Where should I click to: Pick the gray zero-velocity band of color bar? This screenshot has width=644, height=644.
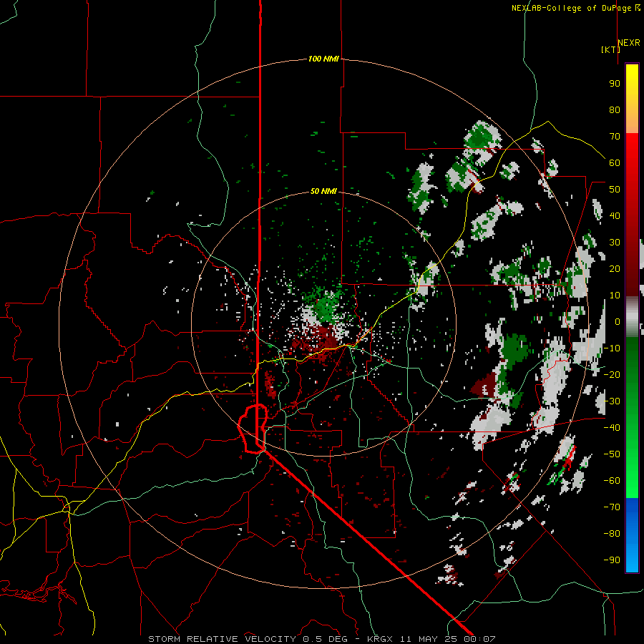[x=632, y=317]
